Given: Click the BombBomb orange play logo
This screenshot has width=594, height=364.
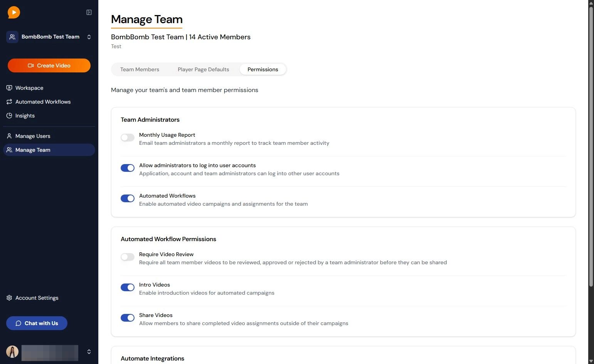Looking at the screenshot, I should pos(13,12).
